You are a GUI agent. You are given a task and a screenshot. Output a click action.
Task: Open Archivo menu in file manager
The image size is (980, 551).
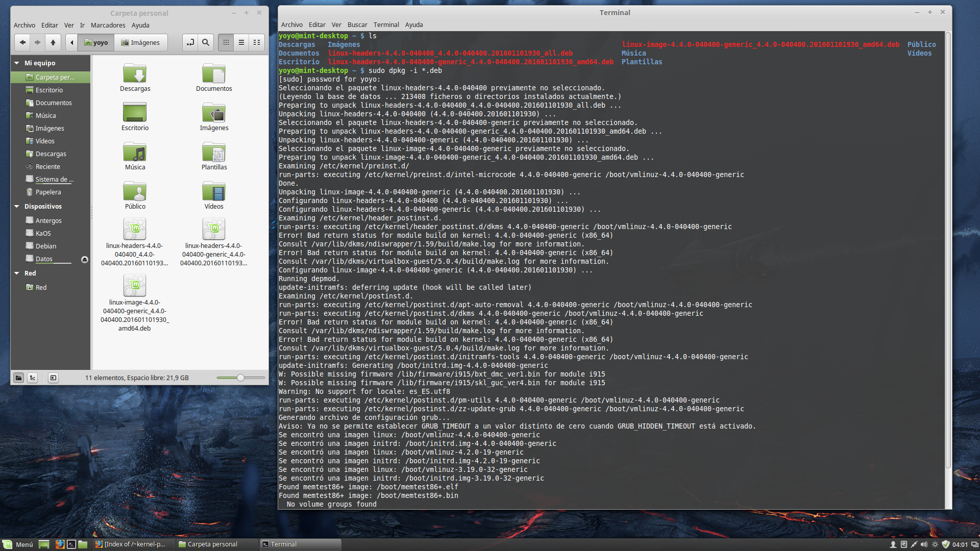pyautogui.click(x=24, y=25)
